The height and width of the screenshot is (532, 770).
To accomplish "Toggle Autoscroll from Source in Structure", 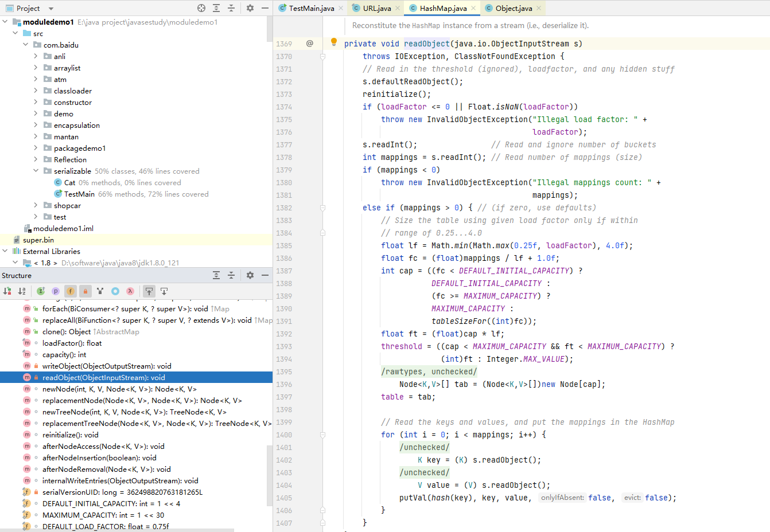I will point(164,291).
